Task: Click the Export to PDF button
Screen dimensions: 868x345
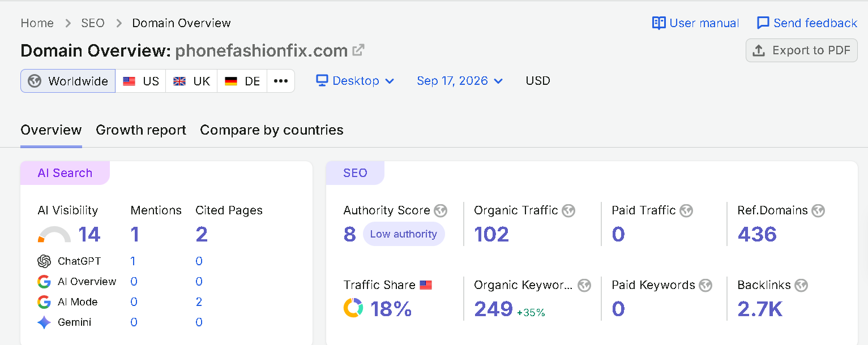Action: 802,50
